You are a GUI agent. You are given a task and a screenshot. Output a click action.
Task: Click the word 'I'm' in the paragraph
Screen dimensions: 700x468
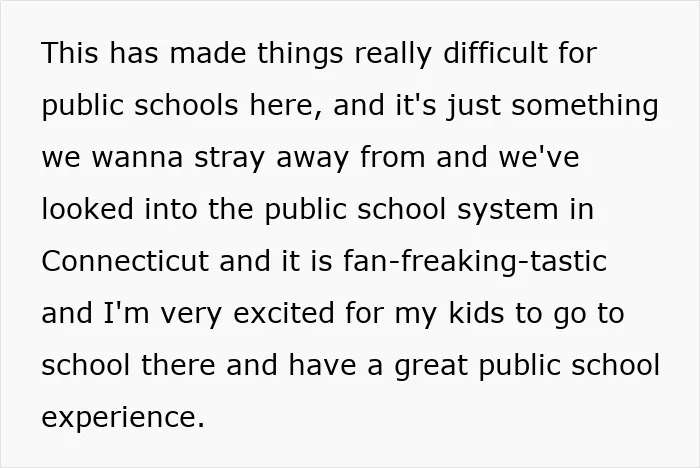(126, 313)
